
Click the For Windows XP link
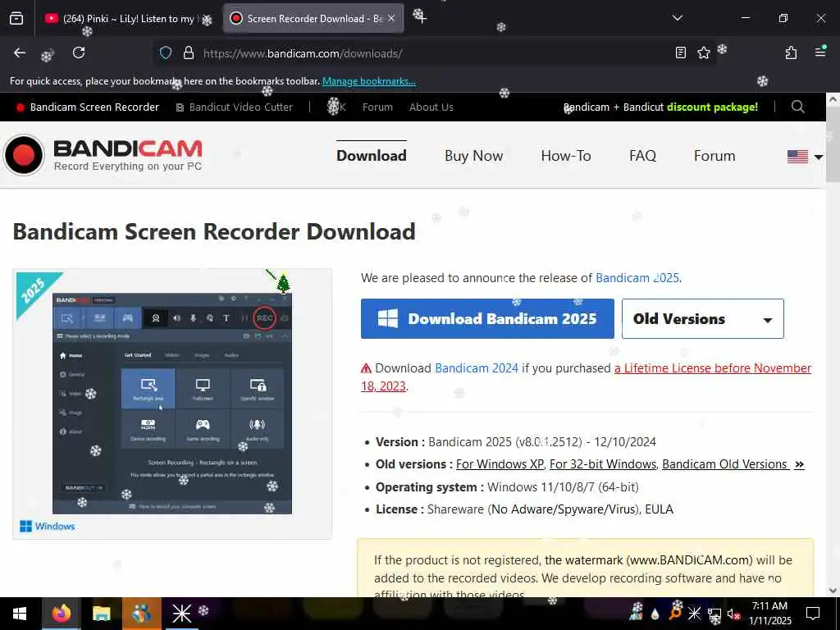[500, 464]
